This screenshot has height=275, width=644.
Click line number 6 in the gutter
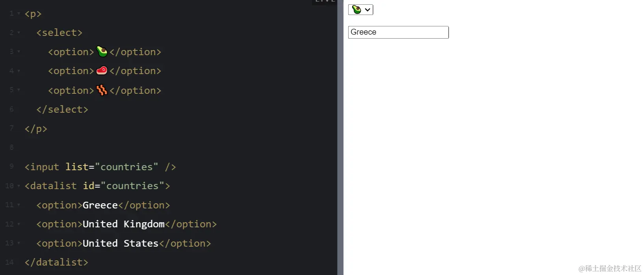pos(11,109)
